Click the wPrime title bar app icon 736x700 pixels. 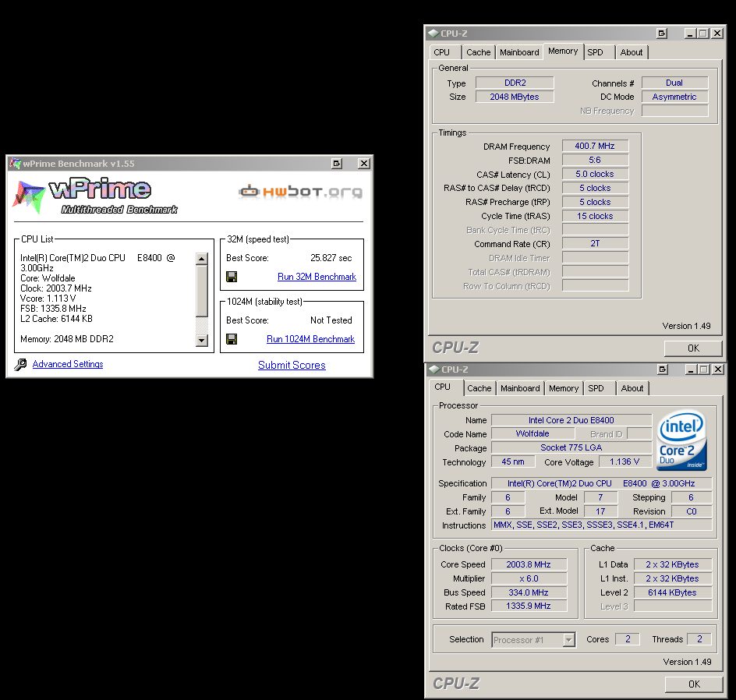[x=15, y=163]
